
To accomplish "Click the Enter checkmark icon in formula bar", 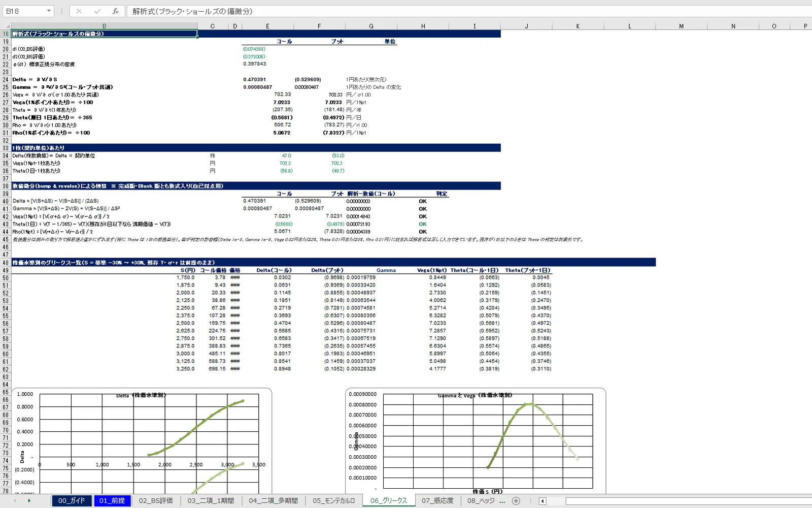I will (97, 11).
